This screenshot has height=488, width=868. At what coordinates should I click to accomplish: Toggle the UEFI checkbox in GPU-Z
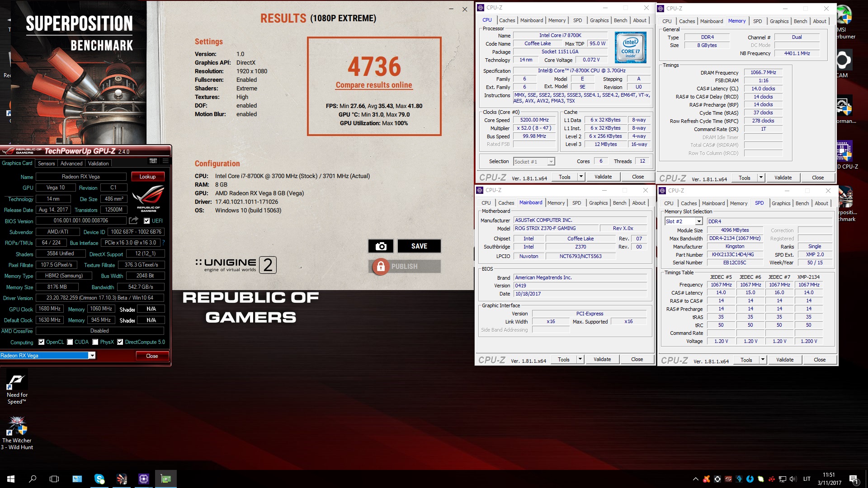pos(146,221)
